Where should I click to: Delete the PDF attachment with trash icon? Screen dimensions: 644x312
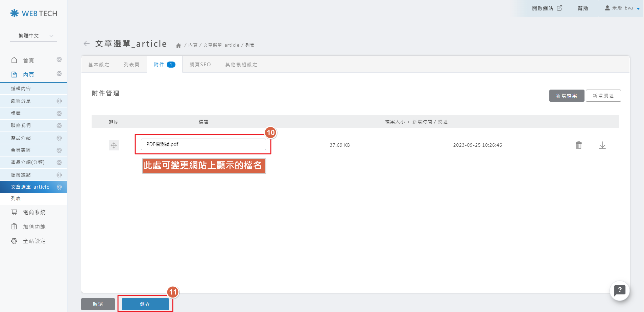(x=578, y=145)
